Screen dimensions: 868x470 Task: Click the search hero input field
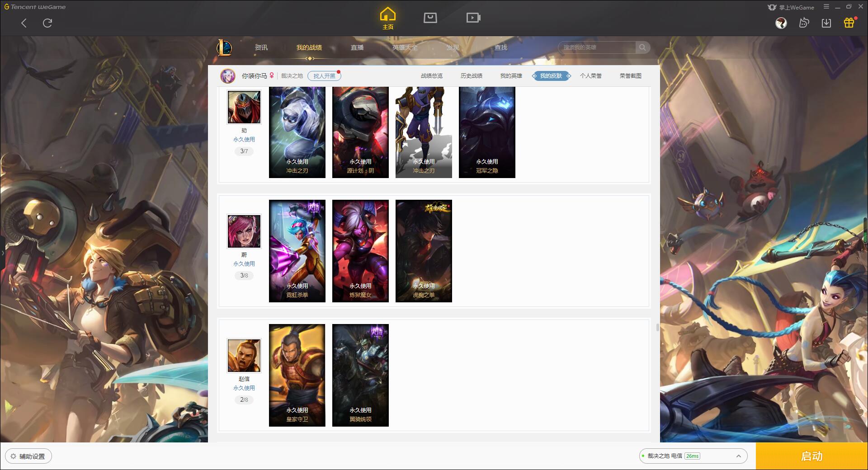(597, 47)
